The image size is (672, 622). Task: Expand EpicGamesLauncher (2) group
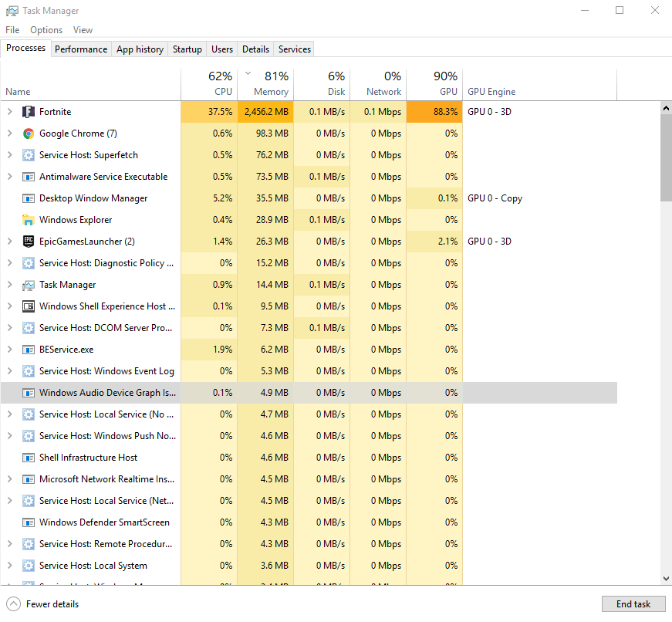pos(9,242)
